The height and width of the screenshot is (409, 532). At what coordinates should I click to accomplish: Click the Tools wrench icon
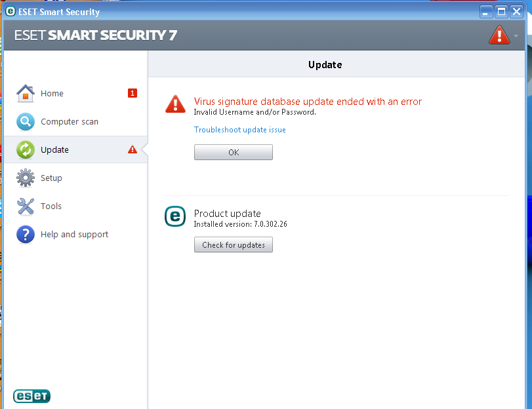(x=26, y=206)
